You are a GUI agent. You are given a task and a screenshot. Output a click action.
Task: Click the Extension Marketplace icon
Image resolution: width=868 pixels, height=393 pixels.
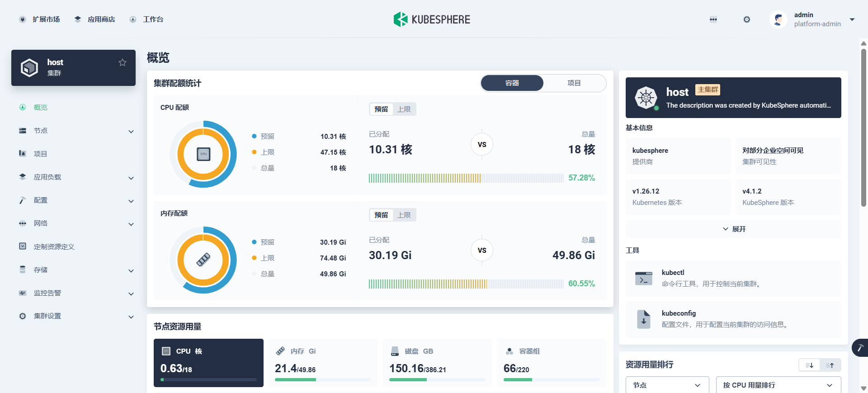[23, 19]
